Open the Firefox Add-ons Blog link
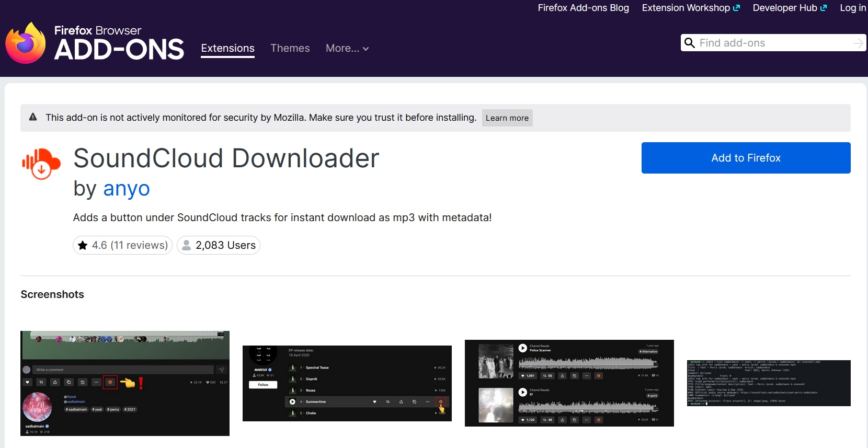 pos(583,8)
